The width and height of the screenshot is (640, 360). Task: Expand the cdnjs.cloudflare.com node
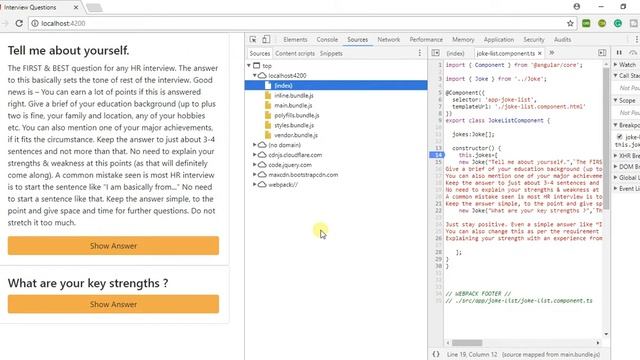click(x=255, y=155)
